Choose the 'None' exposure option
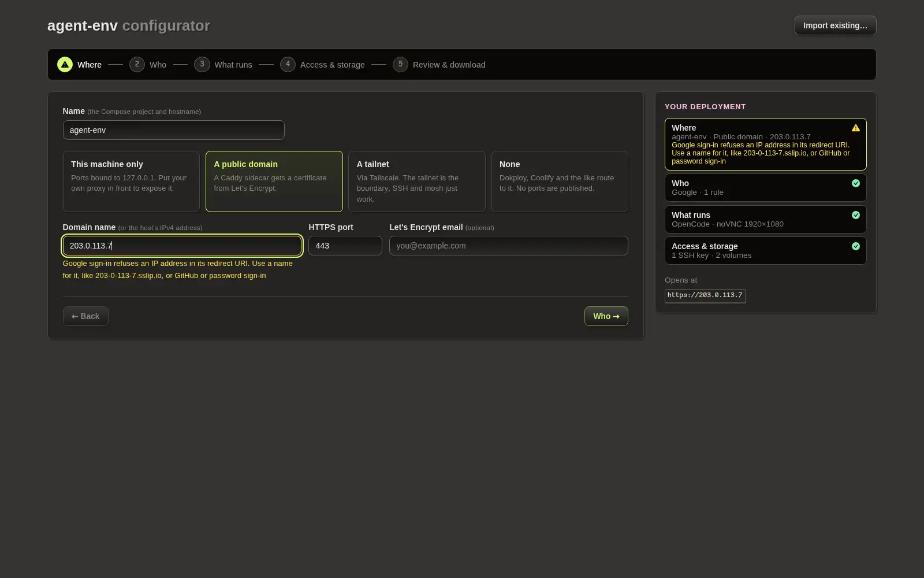 pyautogui.click(x=560, y=181)
